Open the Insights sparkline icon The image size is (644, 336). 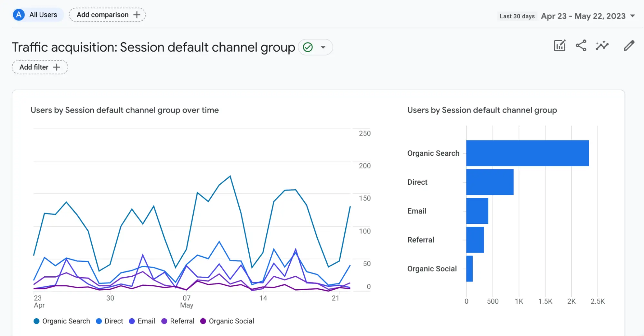click(602, 46)
